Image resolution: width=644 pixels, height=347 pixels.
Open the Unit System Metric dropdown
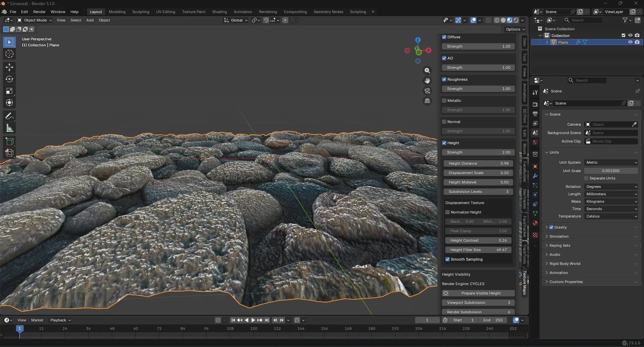point(611,162)
